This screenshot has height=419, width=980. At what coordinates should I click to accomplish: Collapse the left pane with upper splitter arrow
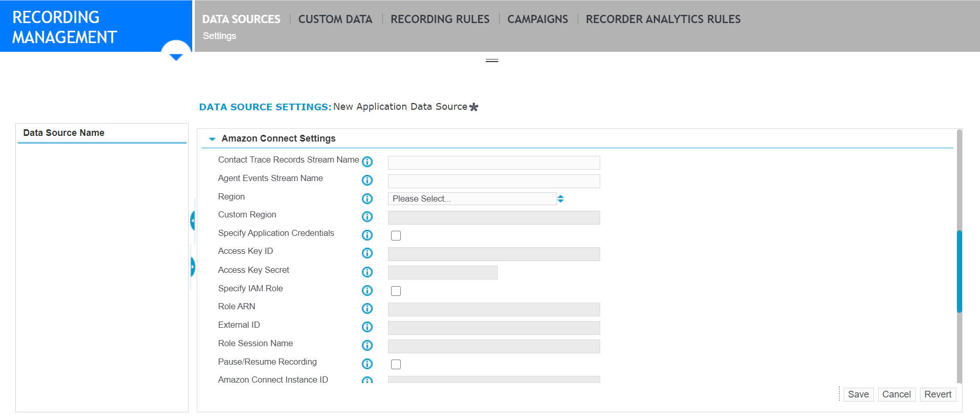(193, 221)
